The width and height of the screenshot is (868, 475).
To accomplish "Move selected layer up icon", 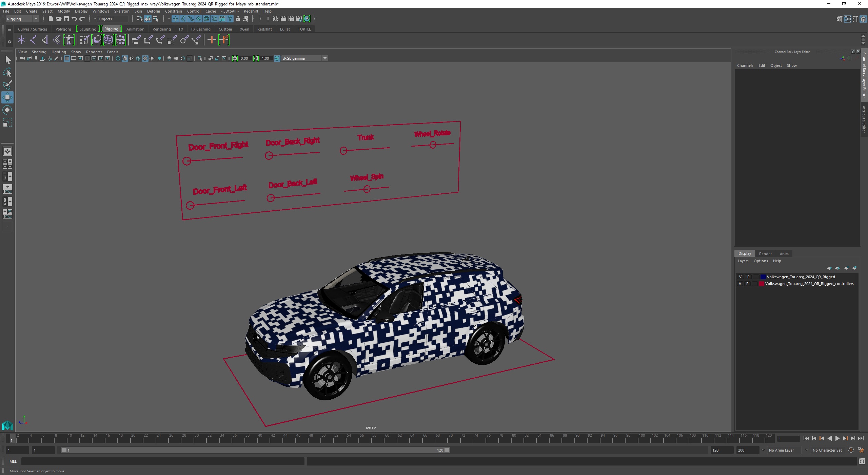I will click(x=829, y=268).
